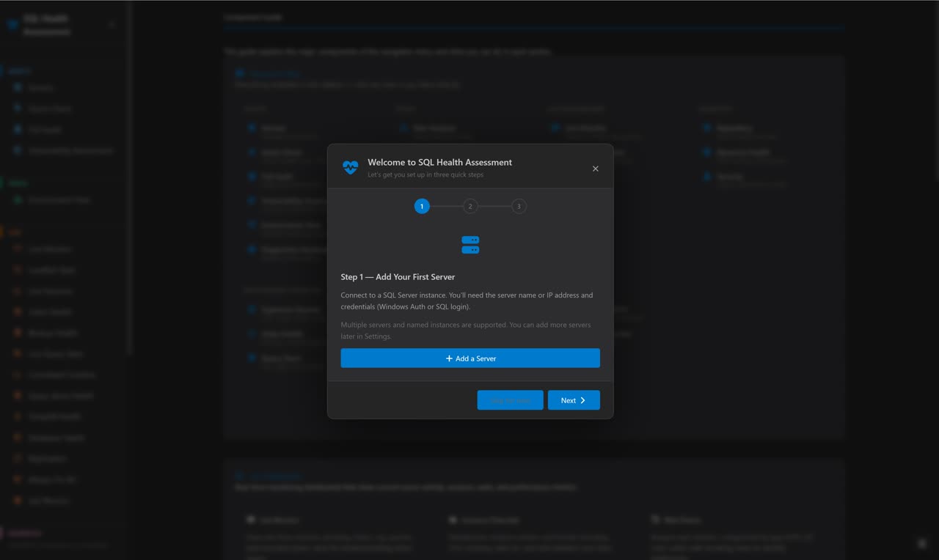Select Quick Check in the sidebar
The image size is (939, 560).
pyautogui.click(x=17, y=108)
